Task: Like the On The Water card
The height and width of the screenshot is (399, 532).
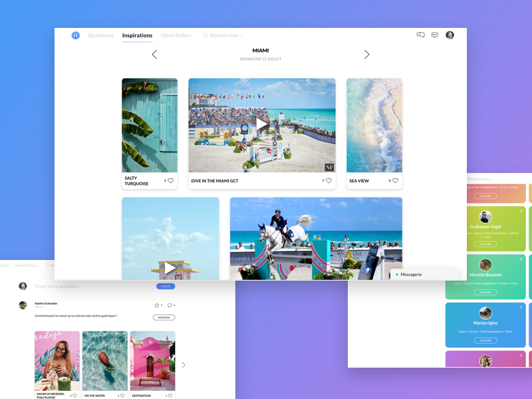Action: point(122,396)
